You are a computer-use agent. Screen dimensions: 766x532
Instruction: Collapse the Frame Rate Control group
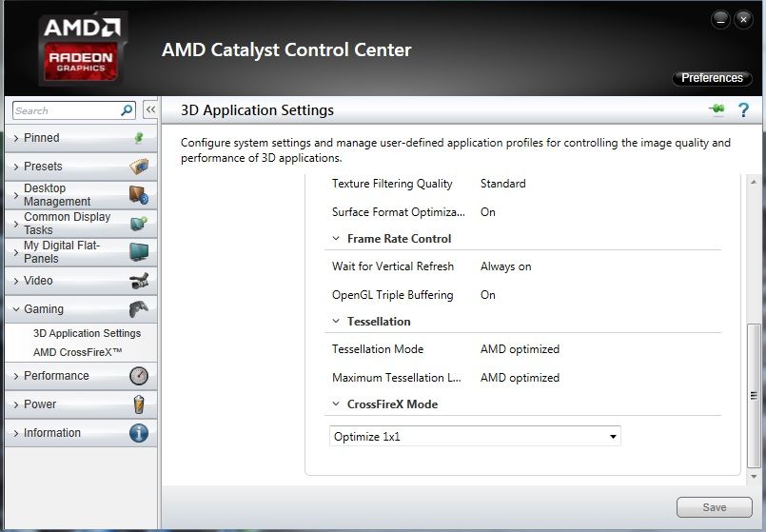[336, 238]
